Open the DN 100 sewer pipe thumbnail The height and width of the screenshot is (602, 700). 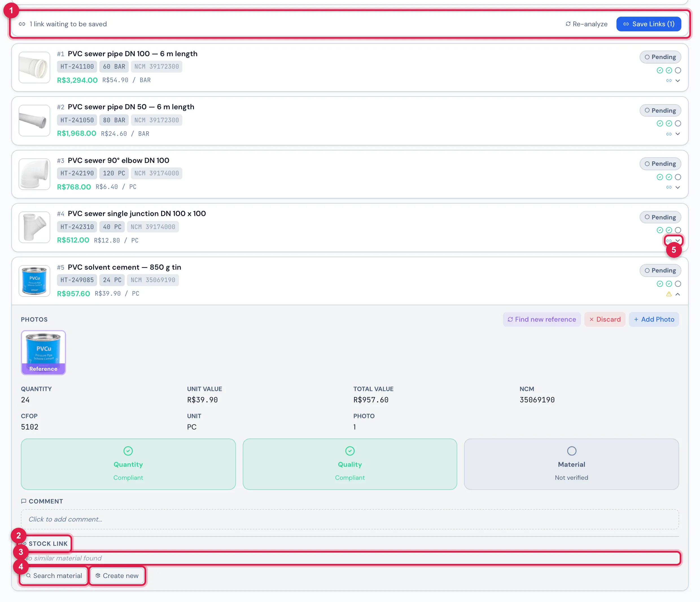pyautogui.click(x=34, y=67)
